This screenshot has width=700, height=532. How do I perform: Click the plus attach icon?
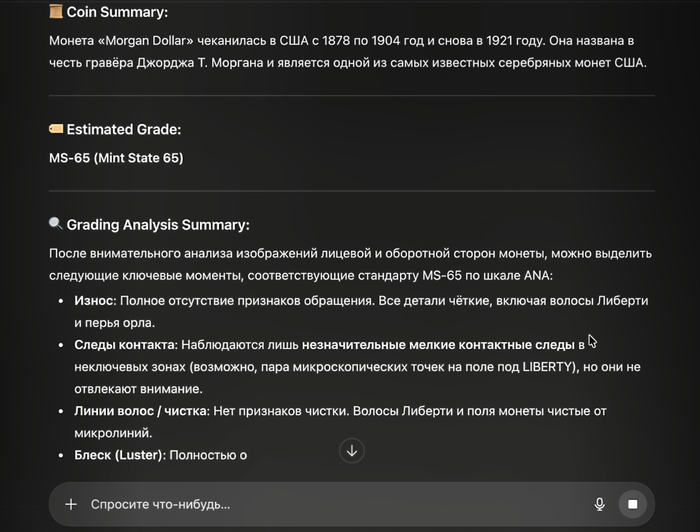coord(71,504)
